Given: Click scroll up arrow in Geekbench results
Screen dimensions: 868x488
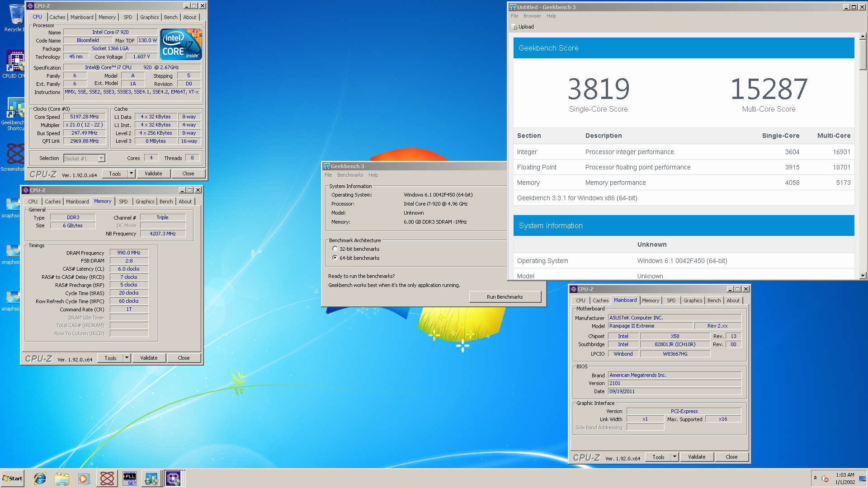Looking at the screenshot, I should (863, 36).
